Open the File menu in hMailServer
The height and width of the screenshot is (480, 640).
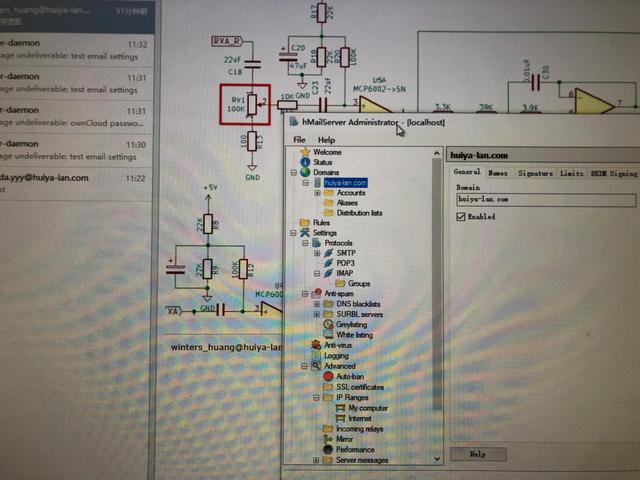[299, 140]
